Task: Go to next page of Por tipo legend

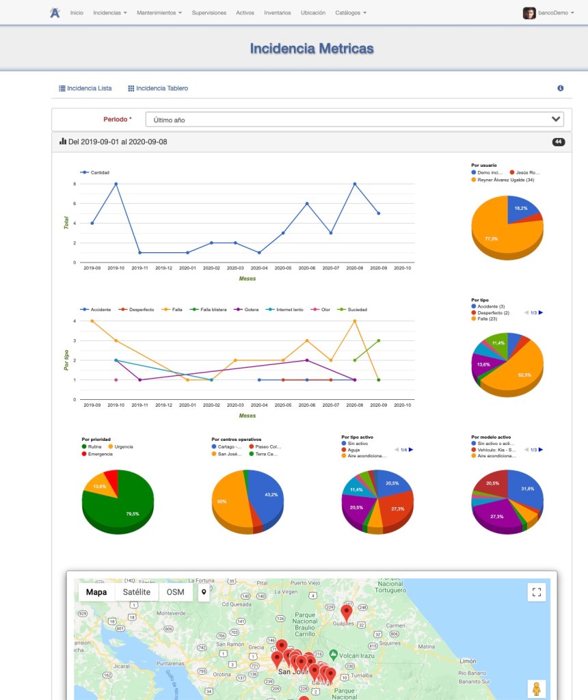Action: 542,312
